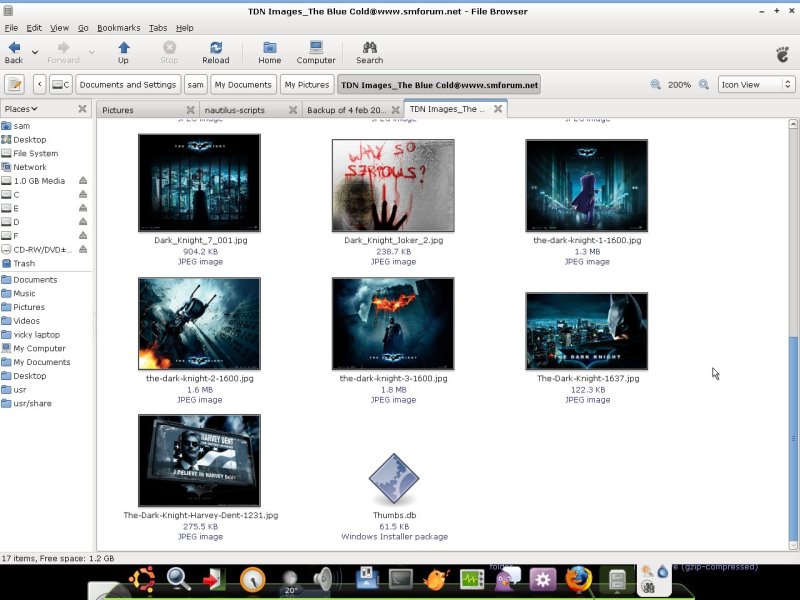The image size is (800, 600).
Task: Go to My Pictures path button
Action: coord(307,85)
